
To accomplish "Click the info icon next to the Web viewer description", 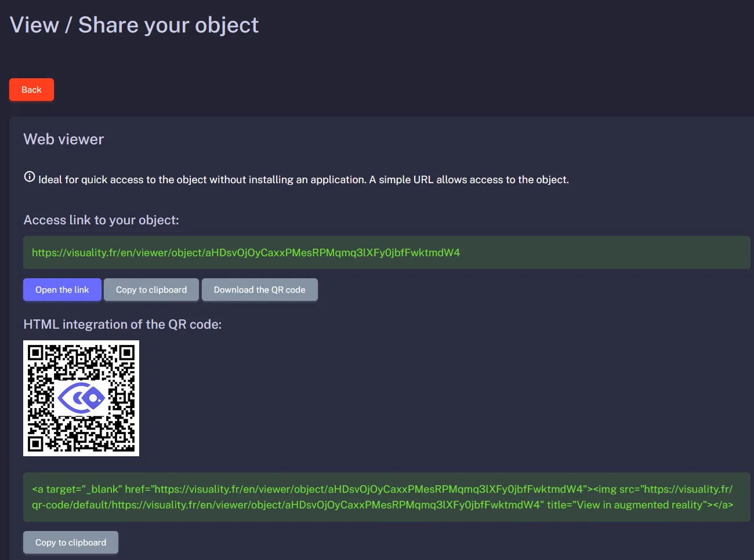I will coord(29,176).
